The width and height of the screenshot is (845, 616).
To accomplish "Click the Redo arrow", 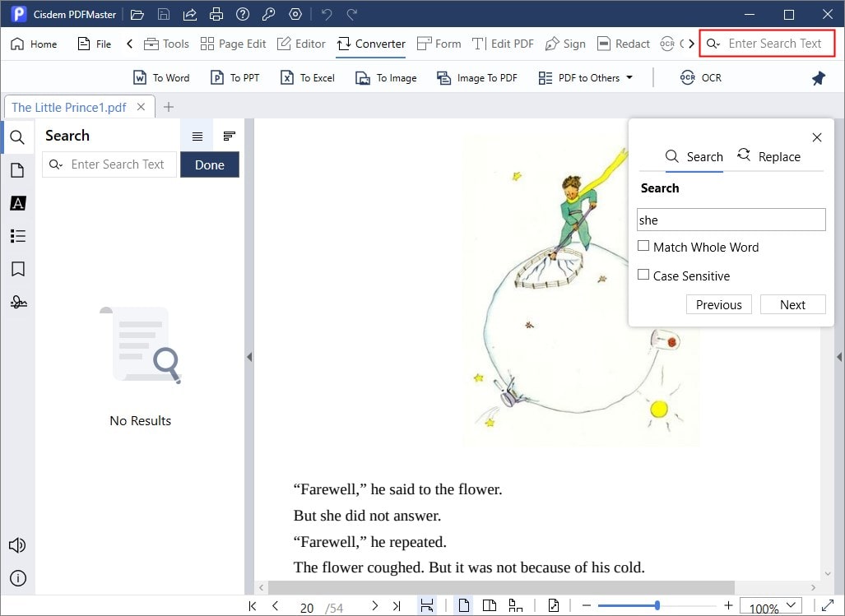I will coord(352,15).
